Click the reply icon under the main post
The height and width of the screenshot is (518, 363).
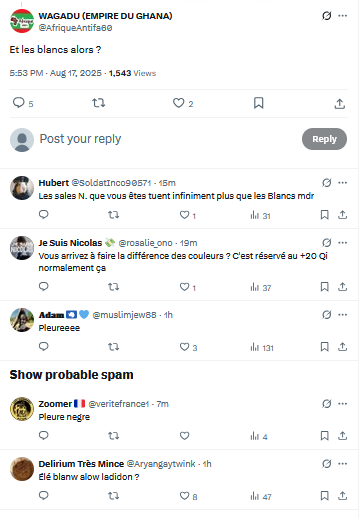19,103
